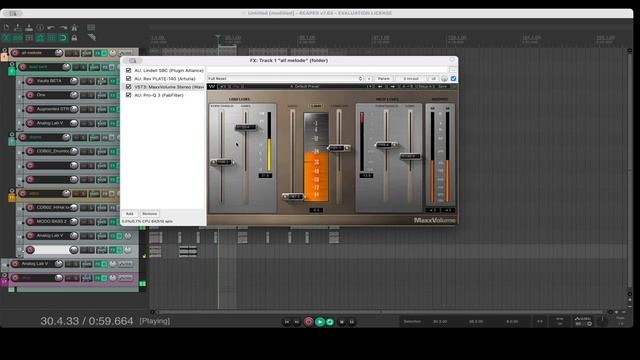Toggle auto-crossfade in the toolbar
640x360 pixels.
7,38
